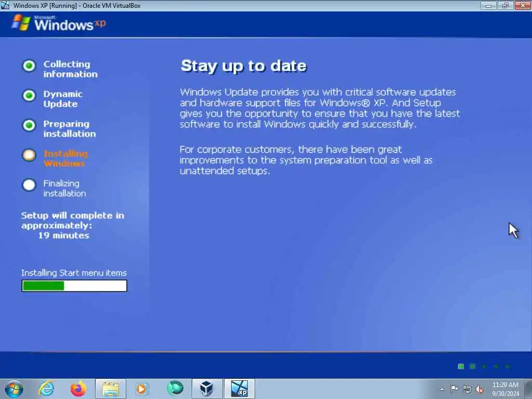532x399 pixels.
Task: Open network status tray icon
Action: pos(467,389)
